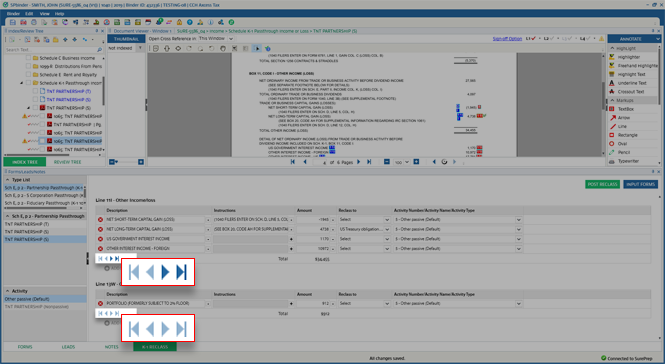Open the View menu
665x364 pixels.
(x=45, y=14)
